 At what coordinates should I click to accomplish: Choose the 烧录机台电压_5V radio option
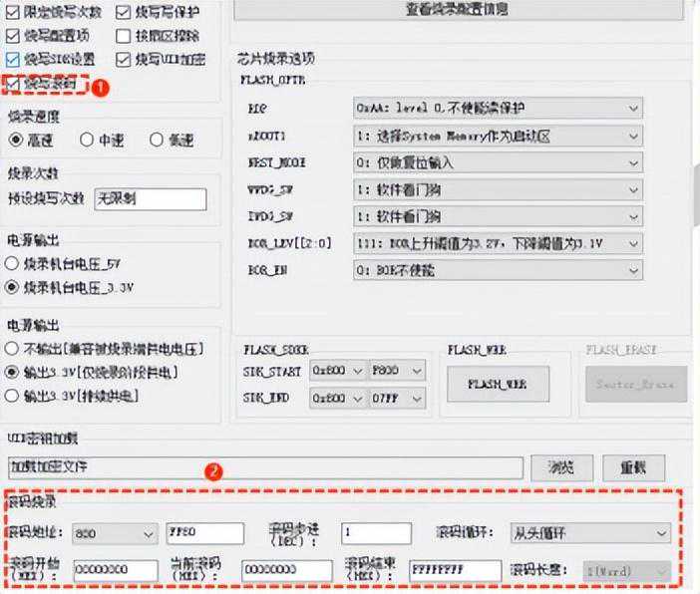pos(12,263)
